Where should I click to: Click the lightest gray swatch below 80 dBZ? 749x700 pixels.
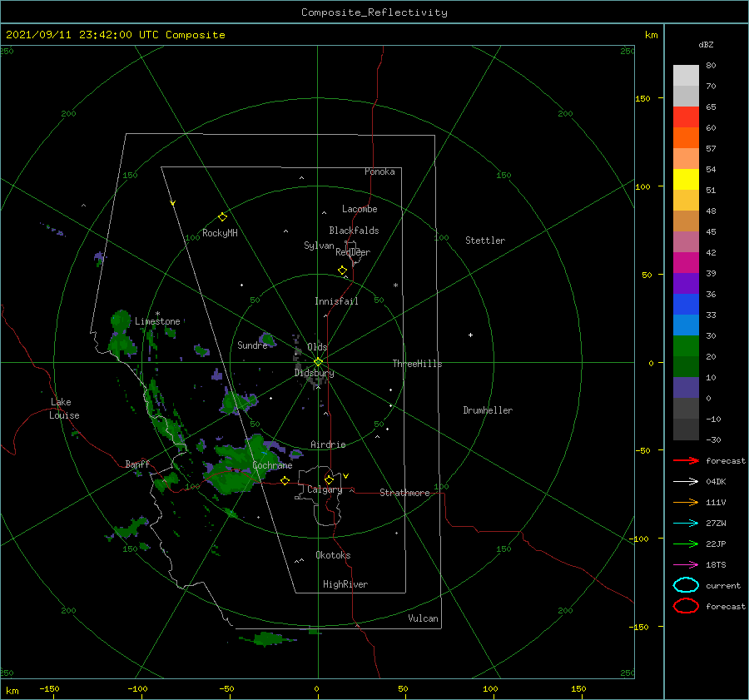pyautogui.click(x=686, y=76)
